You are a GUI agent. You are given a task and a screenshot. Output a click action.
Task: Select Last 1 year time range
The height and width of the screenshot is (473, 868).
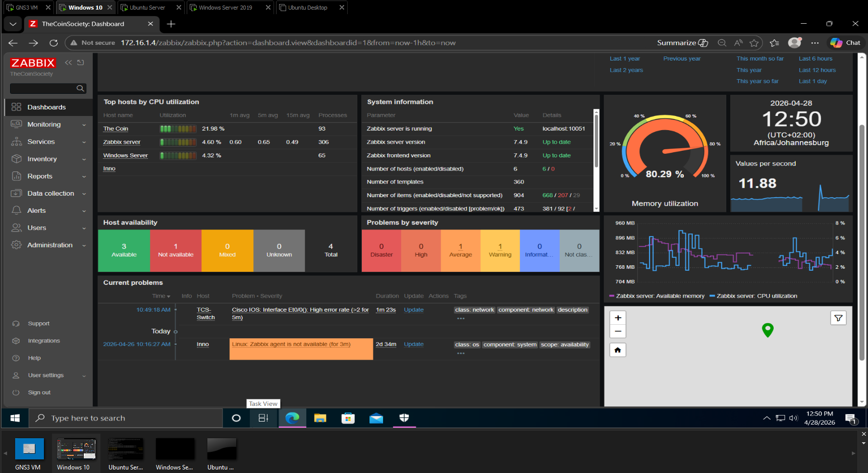[x=625, y=58]
